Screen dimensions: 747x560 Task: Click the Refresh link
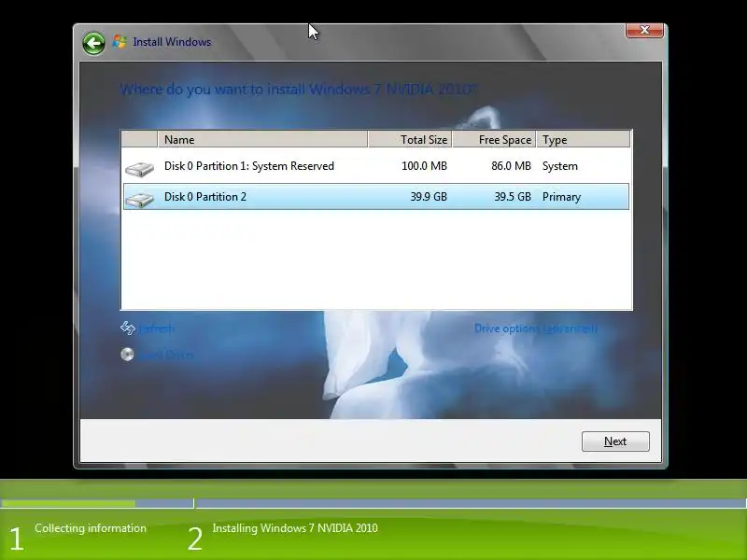pyautogui.click(x=157, y=329)
